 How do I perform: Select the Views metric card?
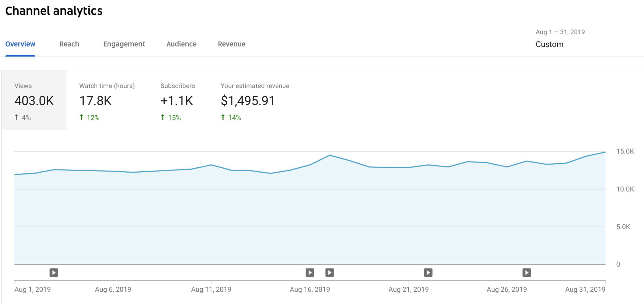click(x=34, y=100)
